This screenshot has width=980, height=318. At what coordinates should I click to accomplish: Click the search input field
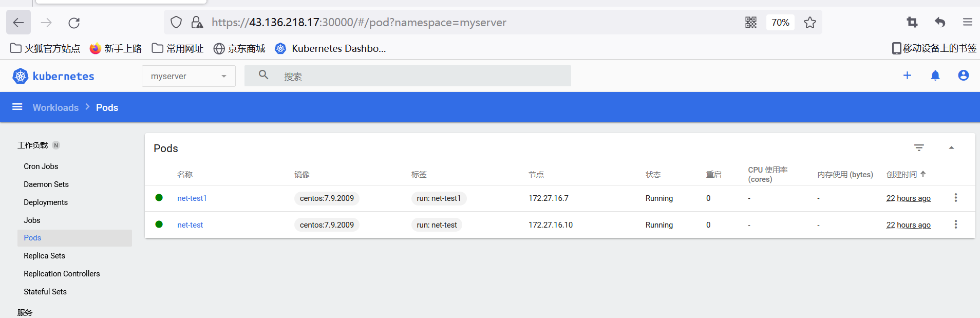tap(421, 76)
